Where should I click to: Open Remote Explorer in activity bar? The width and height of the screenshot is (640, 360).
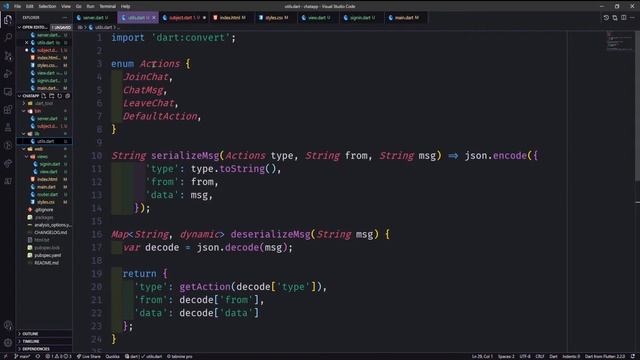pyautogui.click(x=8, y=91)
